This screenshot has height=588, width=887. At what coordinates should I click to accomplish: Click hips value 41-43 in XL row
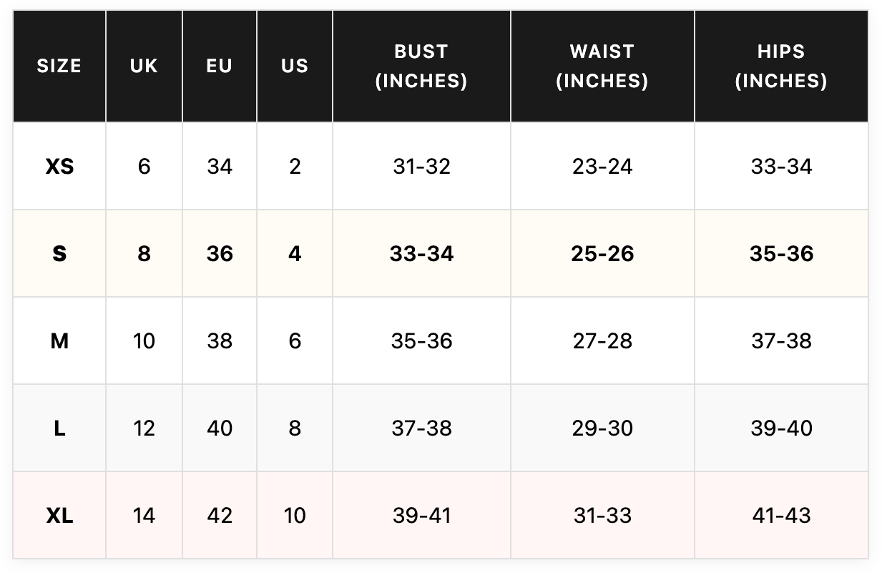coord(781,516)
